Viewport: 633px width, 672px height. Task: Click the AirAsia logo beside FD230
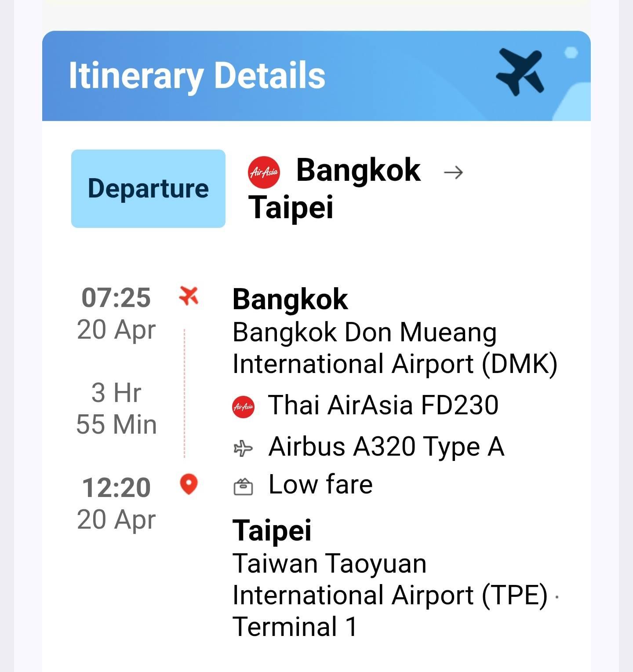pyautogui.click(x=243, y=406)
